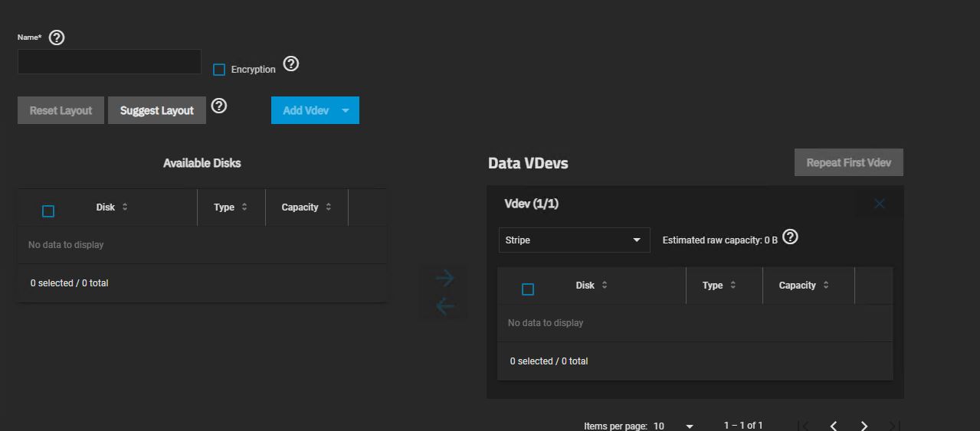Move disks right with the arrow icon
This screenshot has height=431, width=980.
(x=445, y=279)
